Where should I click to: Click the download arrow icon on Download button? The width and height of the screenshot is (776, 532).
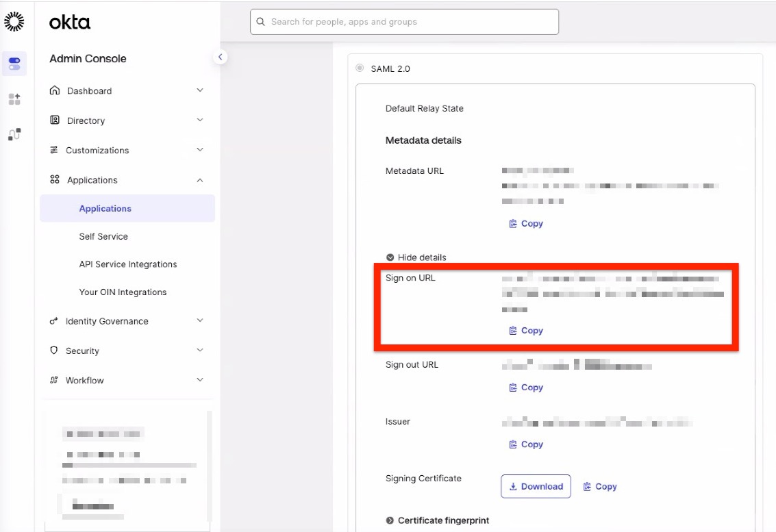(513, 487)
